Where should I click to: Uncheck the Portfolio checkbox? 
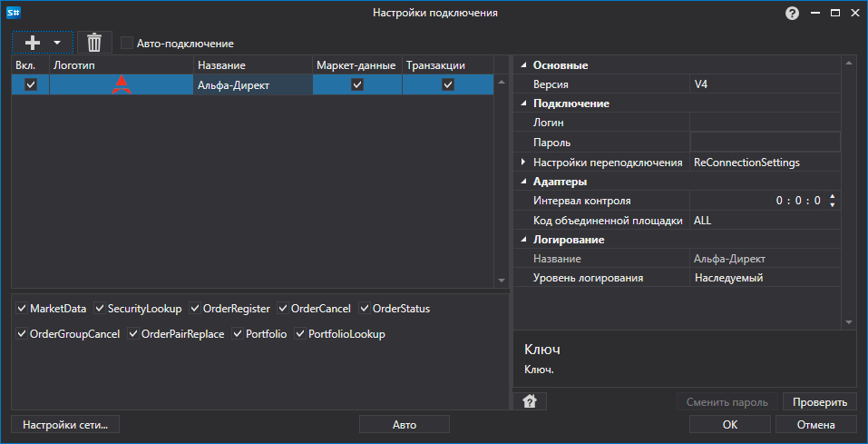coord(238,334)
